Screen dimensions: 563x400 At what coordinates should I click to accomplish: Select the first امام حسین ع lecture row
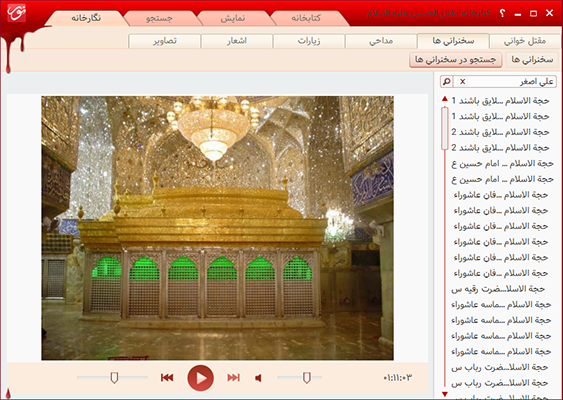502,164
